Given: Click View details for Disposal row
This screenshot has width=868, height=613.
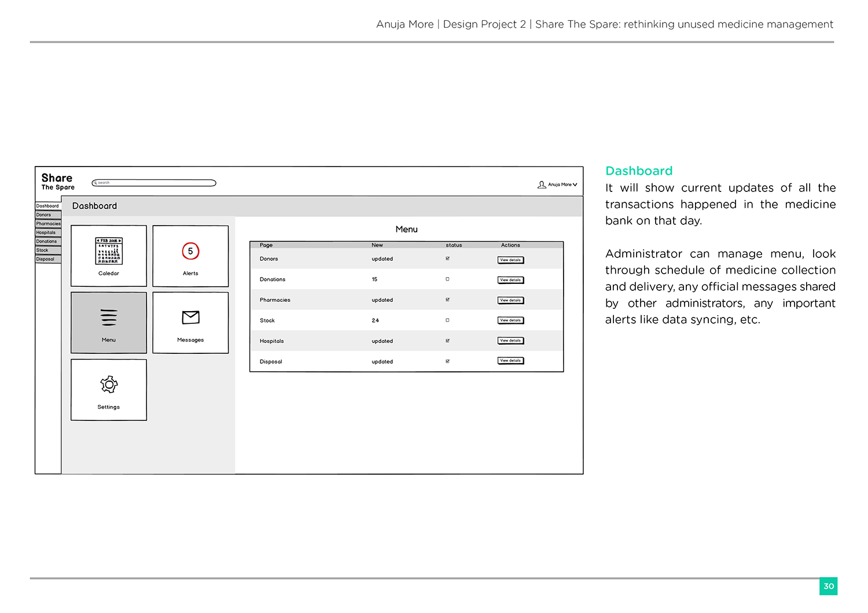Looking at the screenshot, I should coord(510,361).
